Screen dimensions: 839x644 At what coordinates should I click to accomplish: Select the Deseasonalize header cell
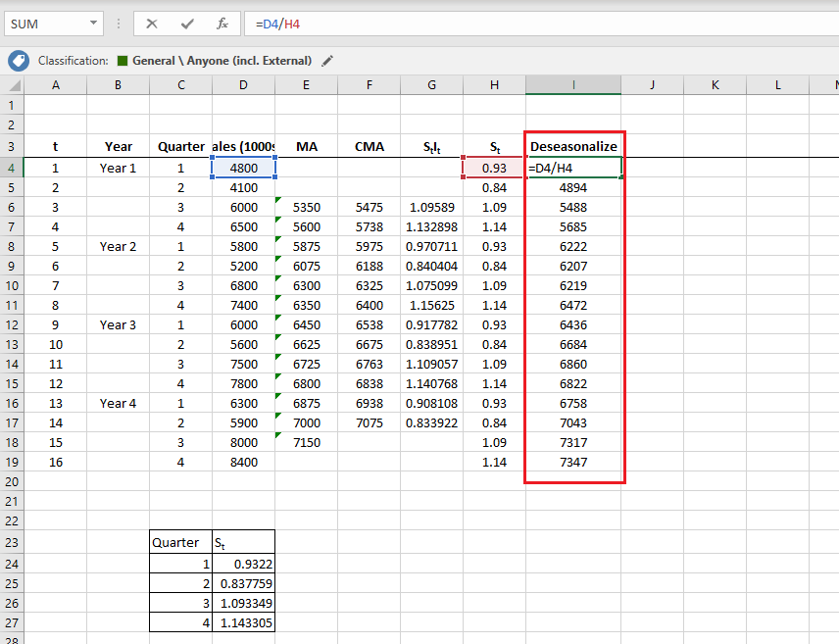(573, 146)
